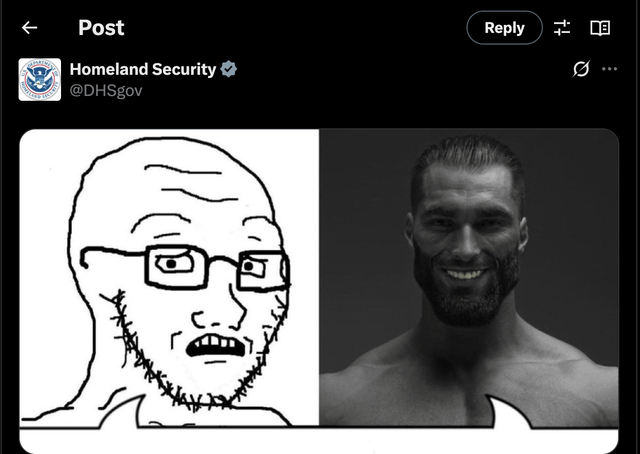Open the three-dot more options menu
This screenshot has width=640, height=454.
(609, 69)
